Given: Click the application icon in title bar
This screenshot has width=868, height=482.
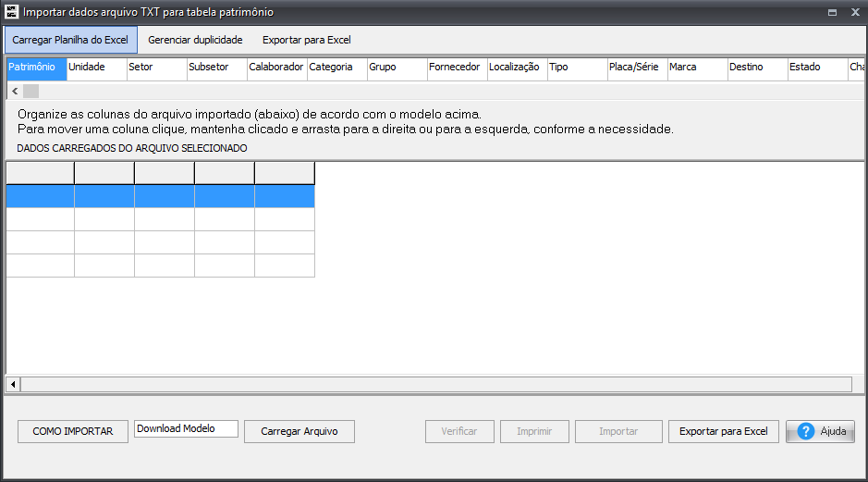Looking at the screenshot, I should point(10,12).
